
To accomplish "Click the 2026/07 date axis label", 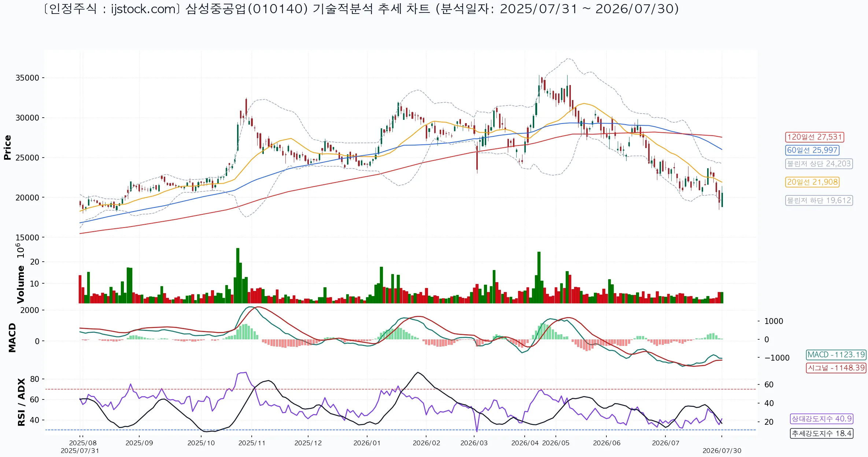I will click(666, 443).
